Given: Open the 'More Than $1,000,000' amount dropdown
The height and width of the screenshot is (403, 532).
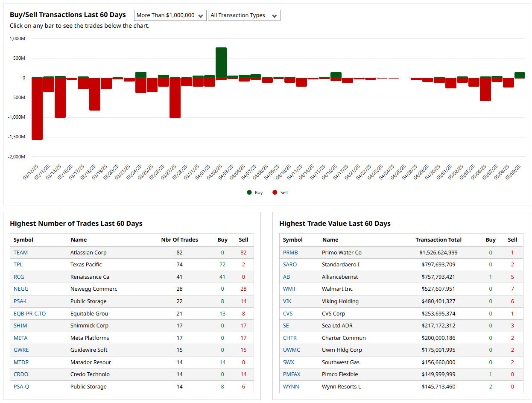Looking at the screenshot, I should (x=170, y=15).
